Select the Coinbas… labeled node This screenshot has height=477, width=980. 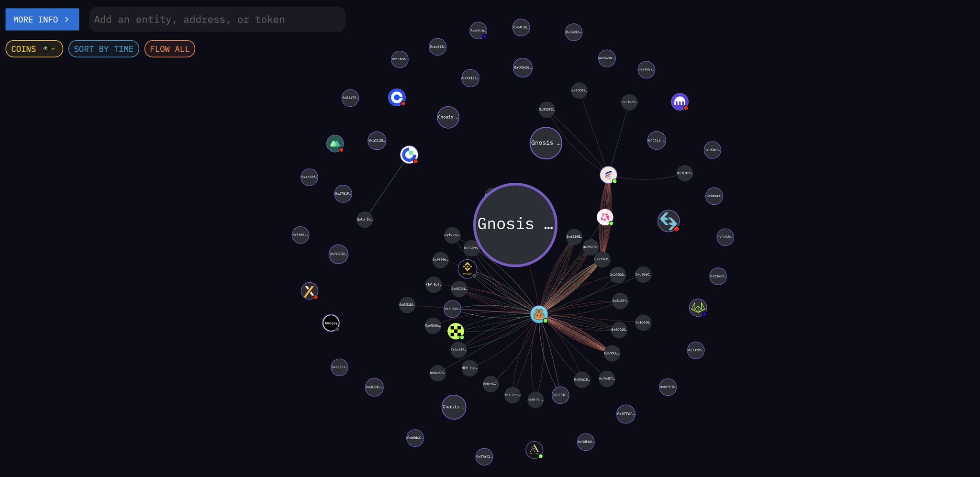click(x=714, y=196)
